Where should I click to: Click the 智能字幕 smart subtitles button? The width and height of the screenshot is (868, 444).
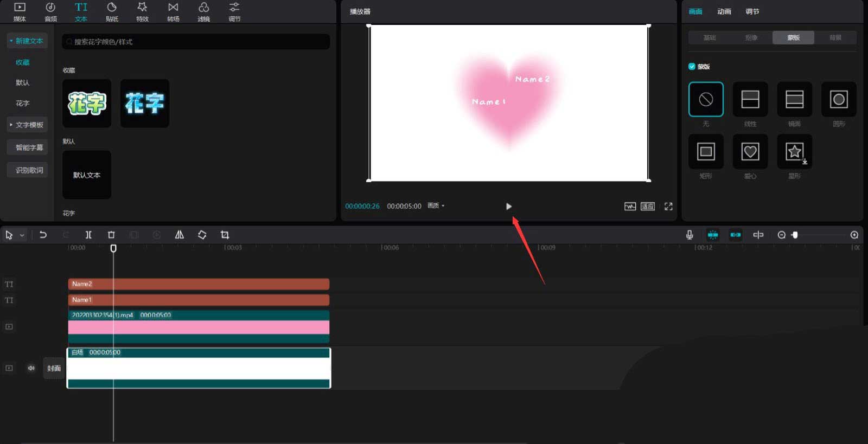click(29, 147)
